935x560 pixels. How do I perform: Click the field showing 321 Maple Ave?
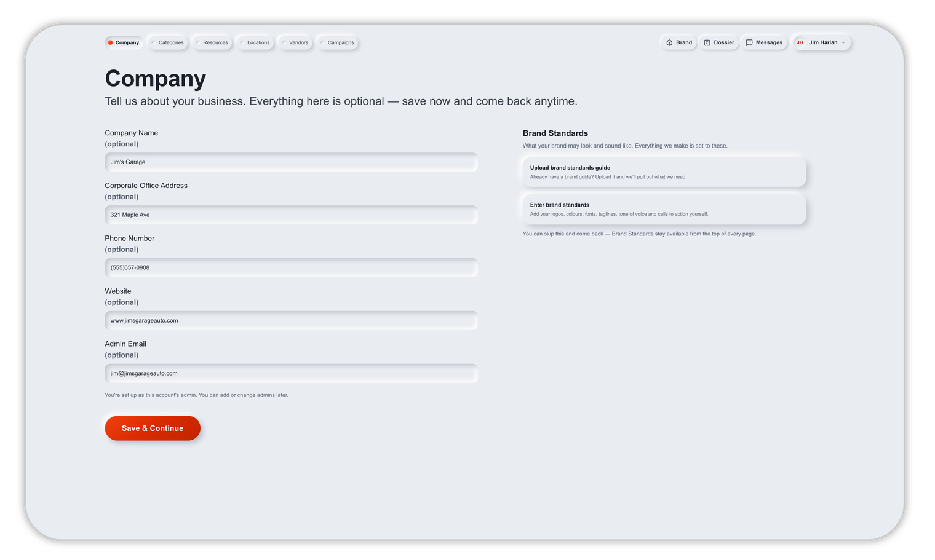tap(291, 215)
